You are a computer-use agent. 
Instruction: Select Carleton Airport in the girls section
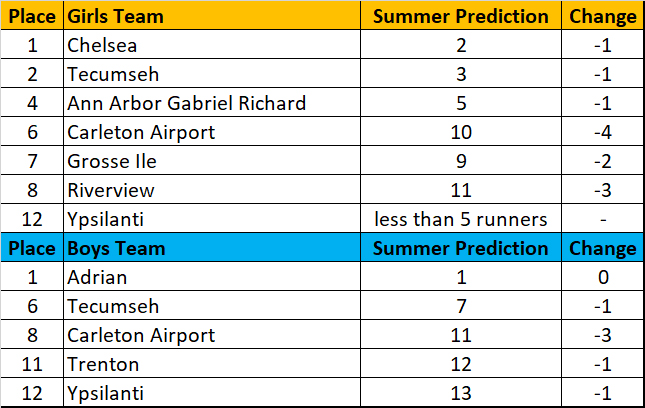coord(210,132)
